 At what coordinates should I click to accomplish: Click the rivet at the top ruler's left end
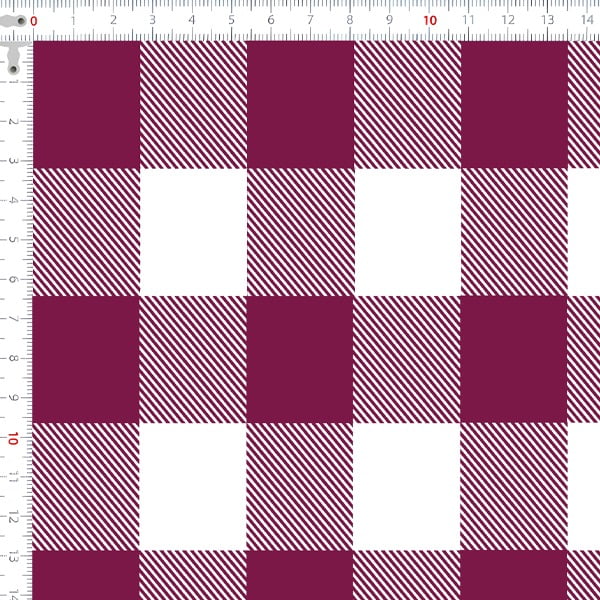20,21
